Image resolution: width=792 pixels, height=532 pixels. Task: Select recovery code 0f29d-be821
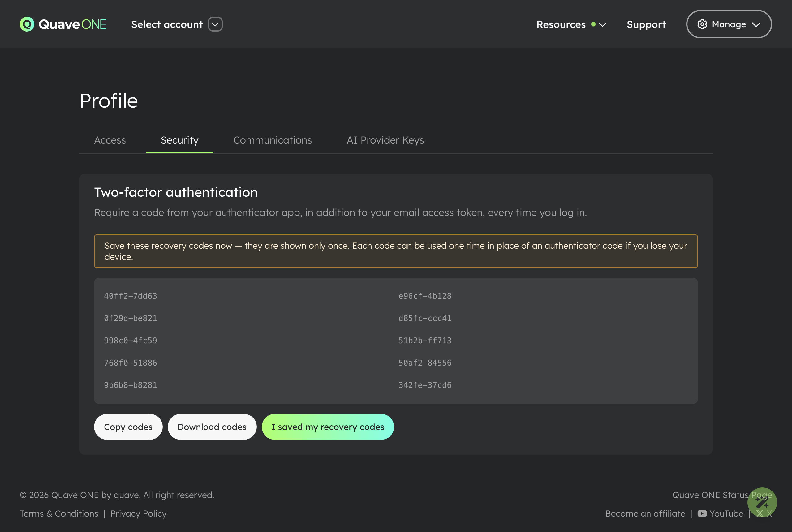click(130, 318)
